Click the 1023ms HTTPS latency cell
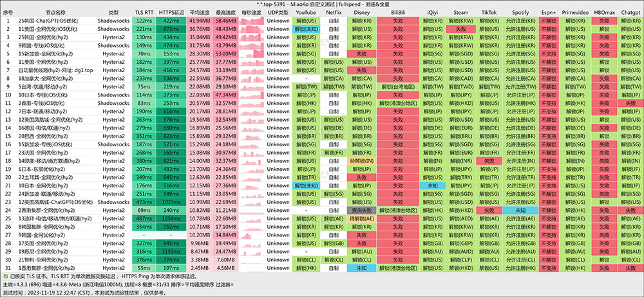644x297 pixels. [x=171, y=201]
